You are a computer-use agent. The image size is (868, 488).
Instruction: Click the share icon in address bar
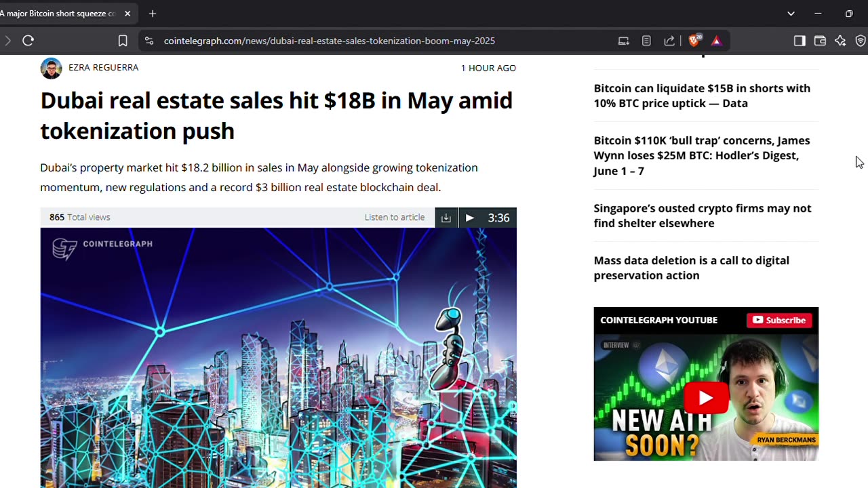(669, 41)
